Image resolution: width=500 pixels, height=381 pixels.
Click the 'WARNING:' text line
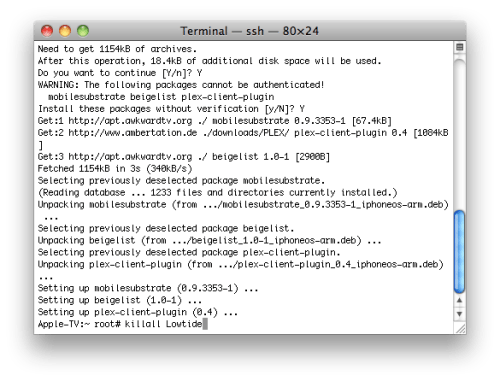coord(181,85)
